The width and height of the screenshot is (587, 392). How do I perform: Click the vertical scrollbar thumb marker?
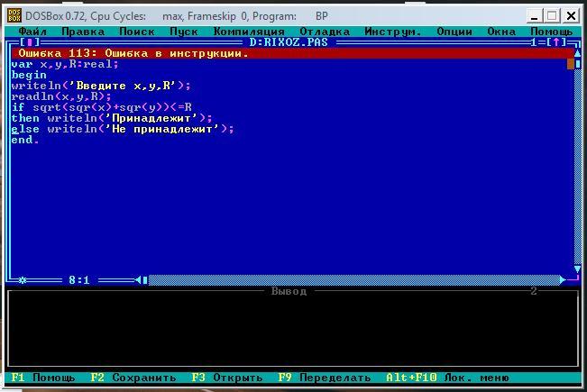[577, 64]
